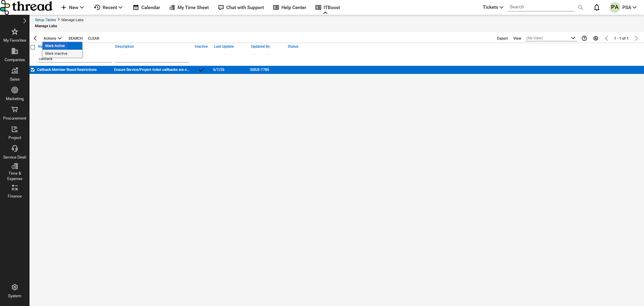Click the CLEAR button
Screen dimensions: 644x306
pyautogui.click(x=94, y=38)
